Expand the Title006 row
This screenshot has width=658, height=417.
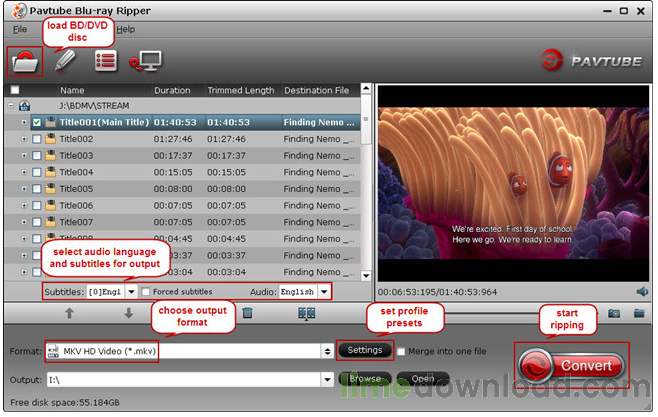[x=24, y=206]
